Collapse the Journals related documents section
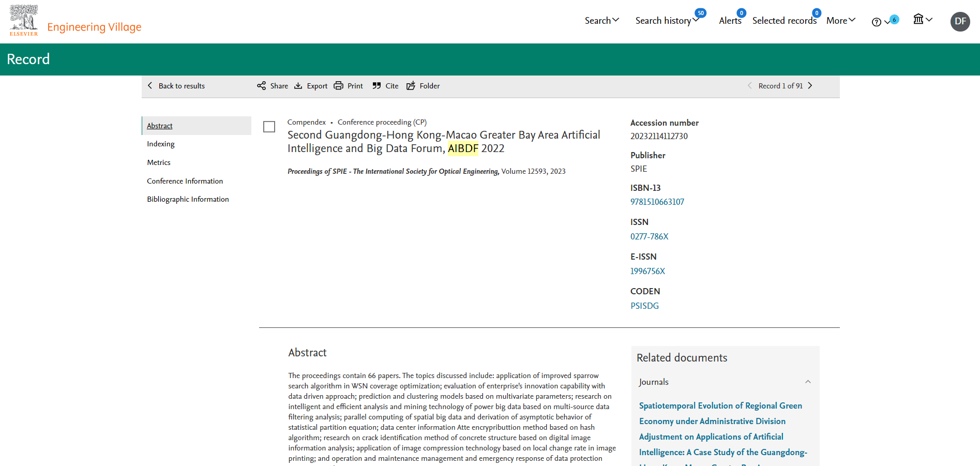The image size is (980, 466). pos(808,382)
